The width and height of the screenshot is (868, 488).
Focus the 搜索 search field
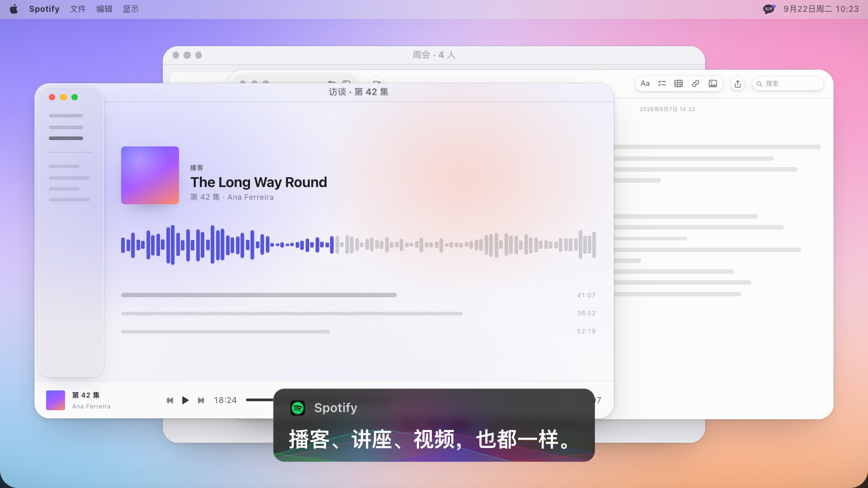tap(788, 84)
